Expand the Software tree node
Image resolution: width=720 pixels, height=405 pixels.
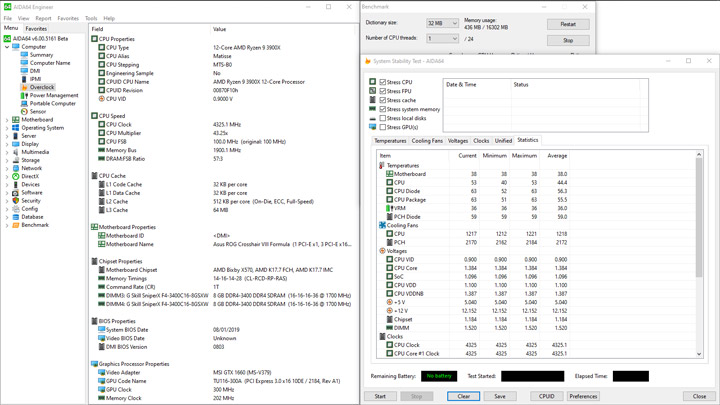(7, 193)
